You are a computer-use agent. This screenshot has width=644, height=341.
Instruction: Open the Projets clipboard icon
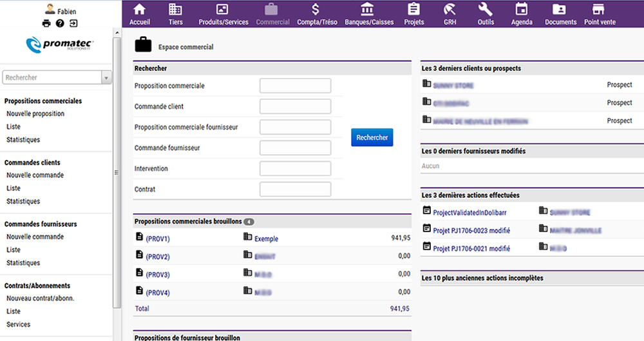(x=413, y=9)
